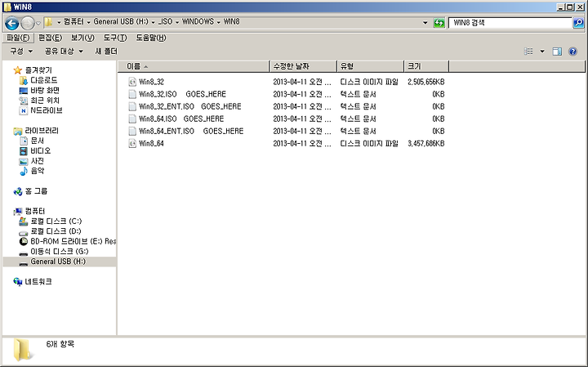The image size is (588, 367).
Task: Sort by 크기 column header
Action: [x=426, y=66]
